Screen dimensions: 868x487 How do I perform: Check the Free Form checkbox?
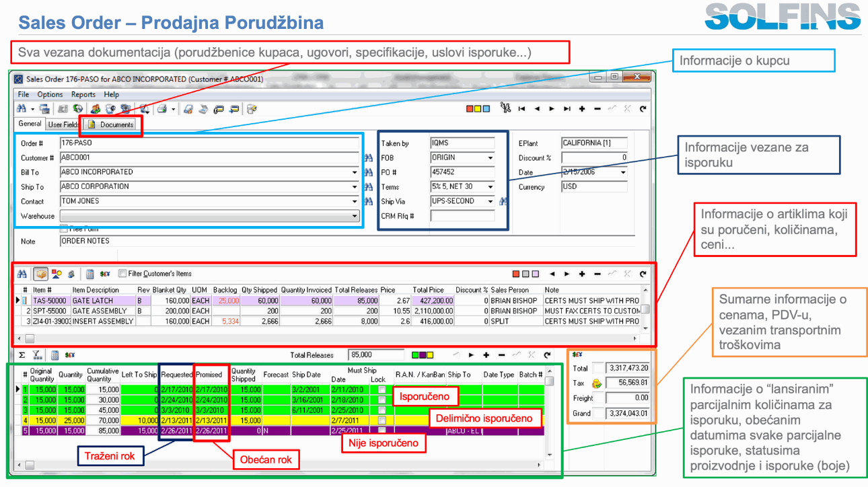[x=64, y=229]
